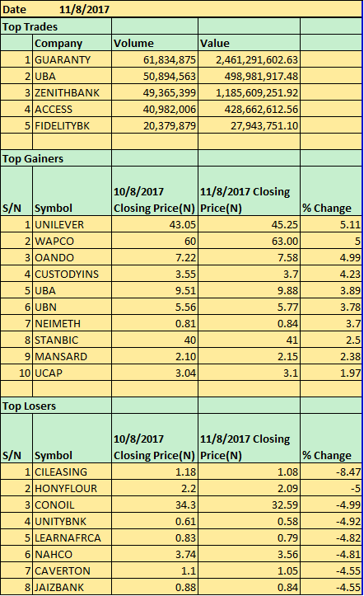Select ACCESS value 428,662,612.56

(249, 109)
